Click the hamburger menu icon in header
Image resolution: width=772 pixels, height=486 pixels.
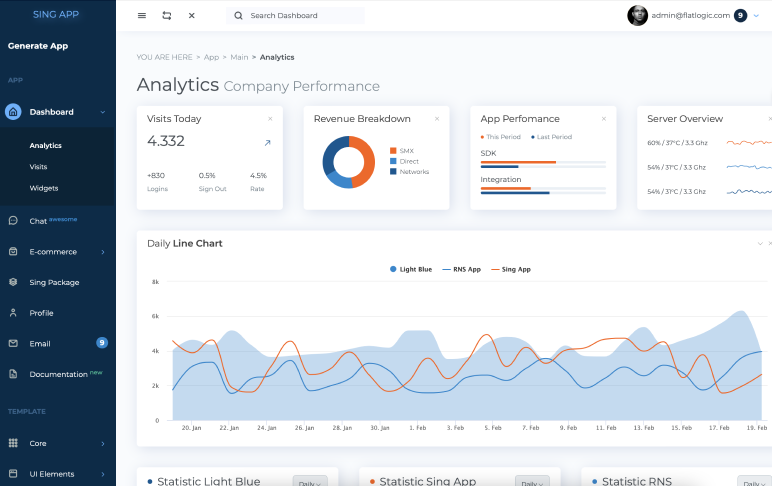(141, 16)
